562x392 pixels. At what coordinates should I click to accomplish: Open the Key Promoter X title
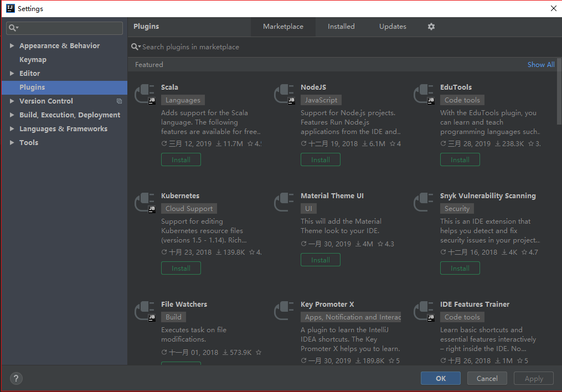[x=327, y=305]
